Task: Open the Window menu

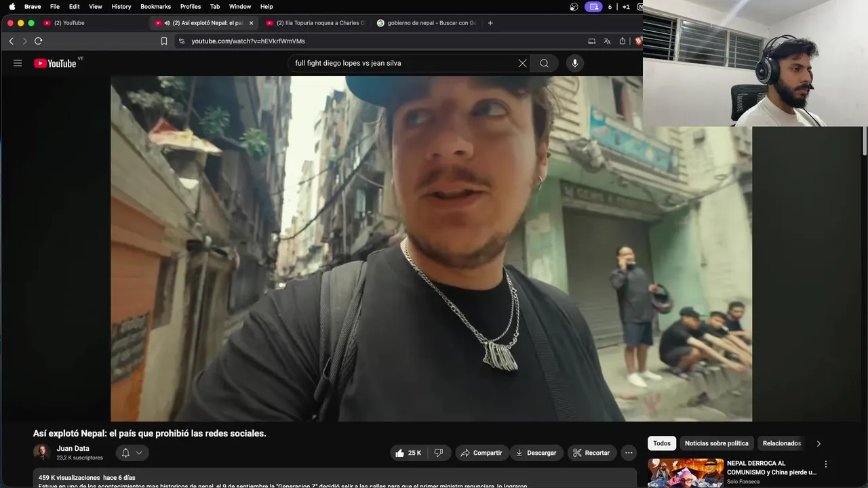Action: (x=240, y=7)
